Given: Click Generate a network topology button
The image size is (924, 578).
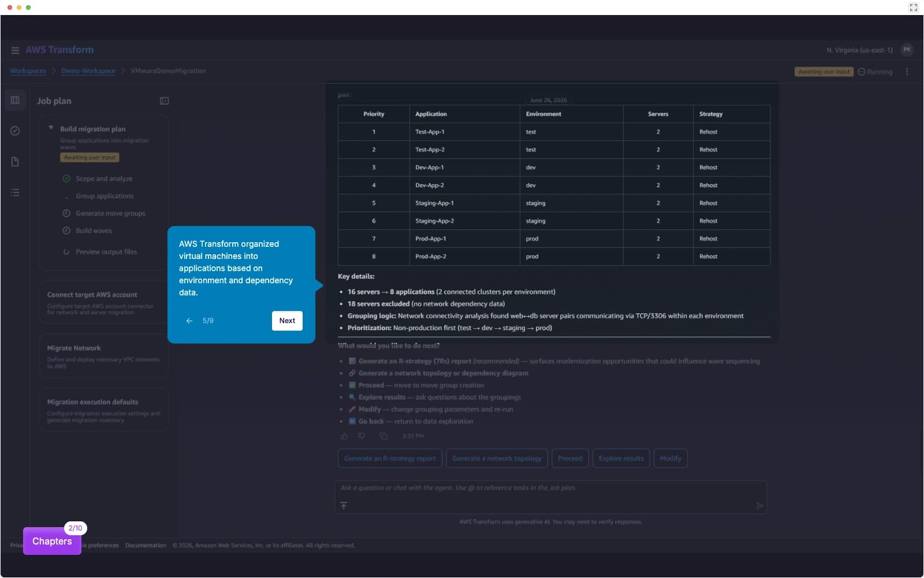Looking at the screenshot, I should (497, 458).
